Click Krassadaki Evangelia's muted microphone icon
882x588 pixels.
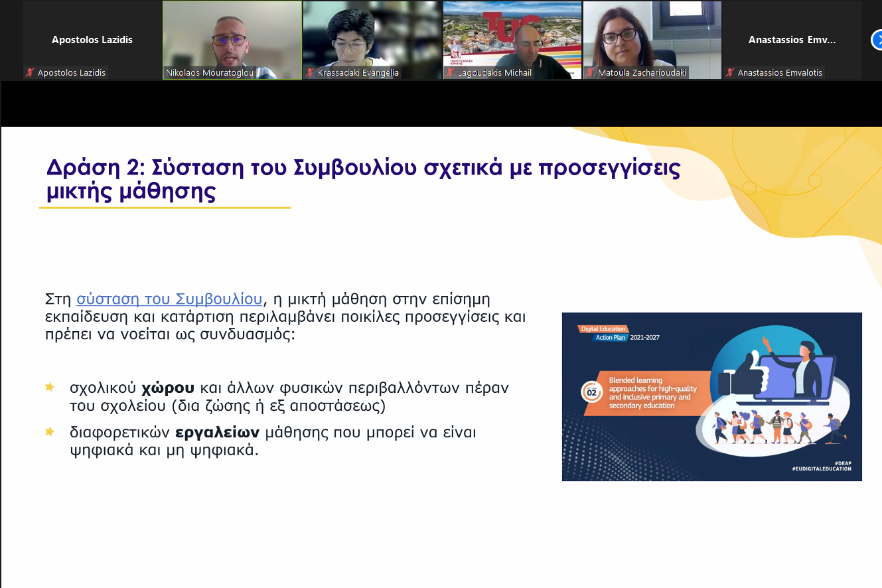point(310,73)
